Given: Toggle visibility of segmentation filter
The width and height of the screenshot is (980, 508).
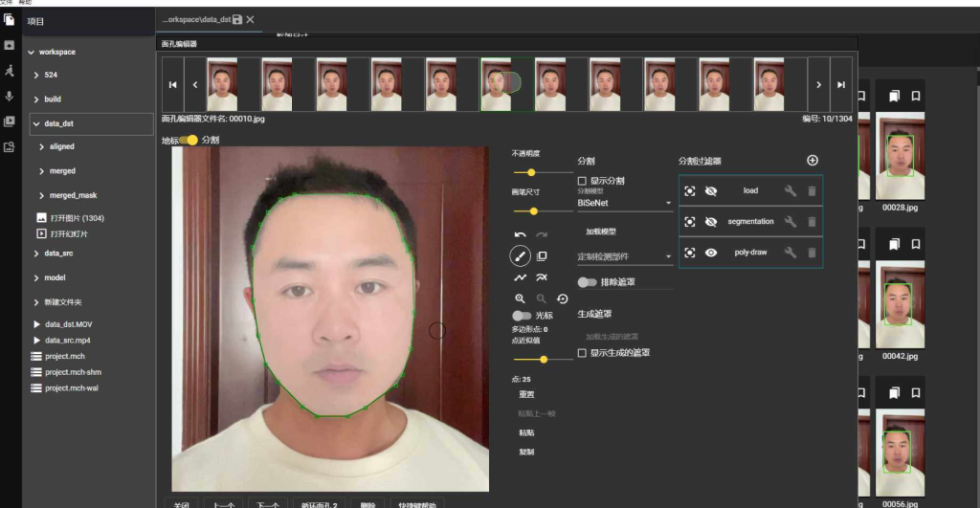Looking at the screenshot, I should 711,222.
